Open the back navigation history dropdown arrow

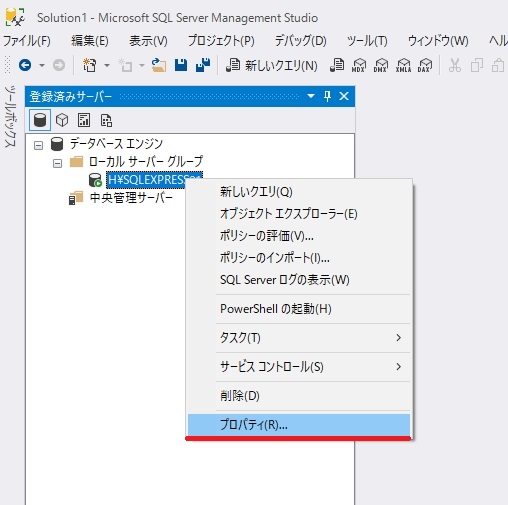pyautogui.click(x=42, y=65)
